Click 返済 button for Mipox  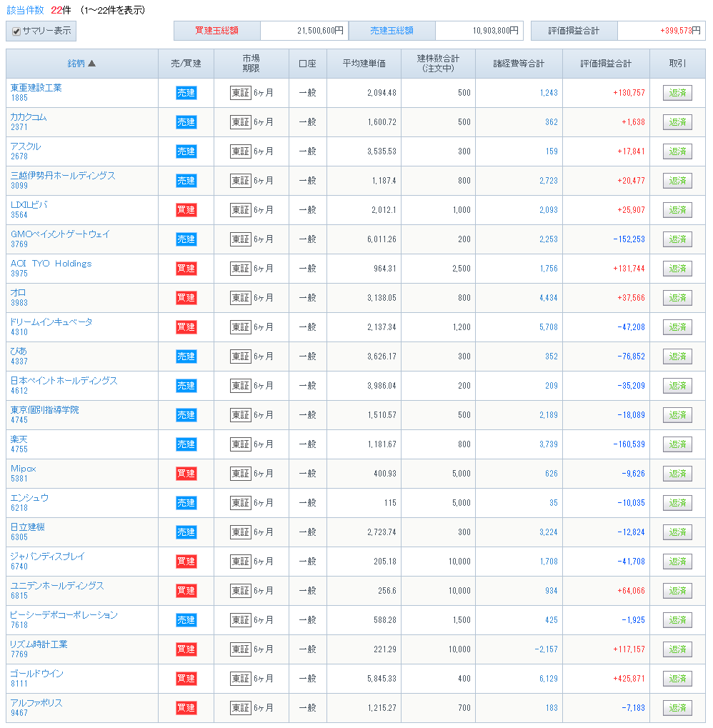677,474
